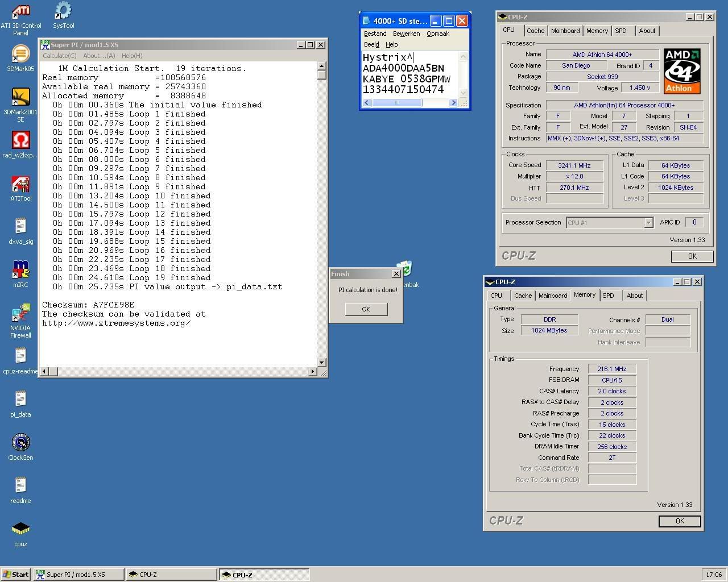Switch to About tab in upper CPU-Z
Viewport: 728px width, 582px height.
[647, 31]
